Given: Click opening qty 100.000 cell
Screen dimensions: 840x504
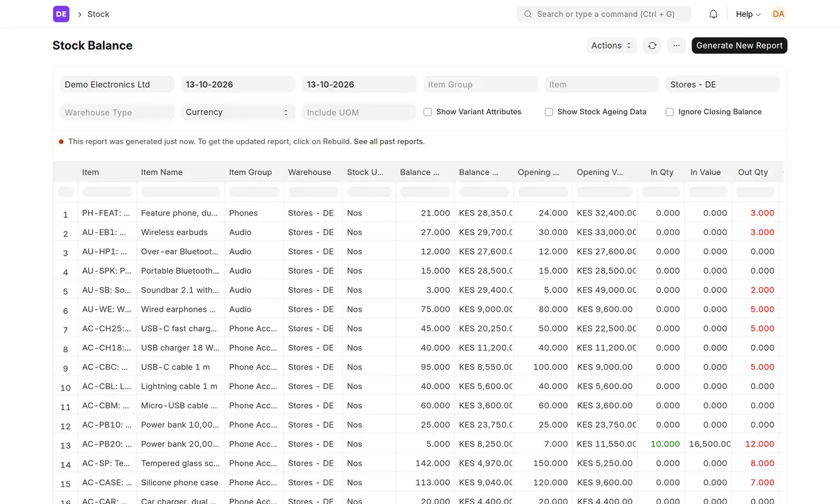Looking at the screenshot, I should (x=542, y=367).
